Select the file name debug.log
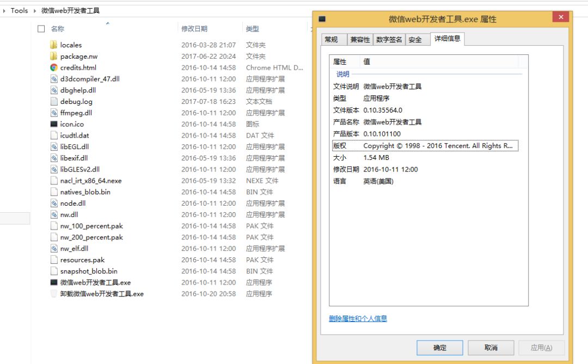The image size is (588, 364). click(x=76, y=102)
